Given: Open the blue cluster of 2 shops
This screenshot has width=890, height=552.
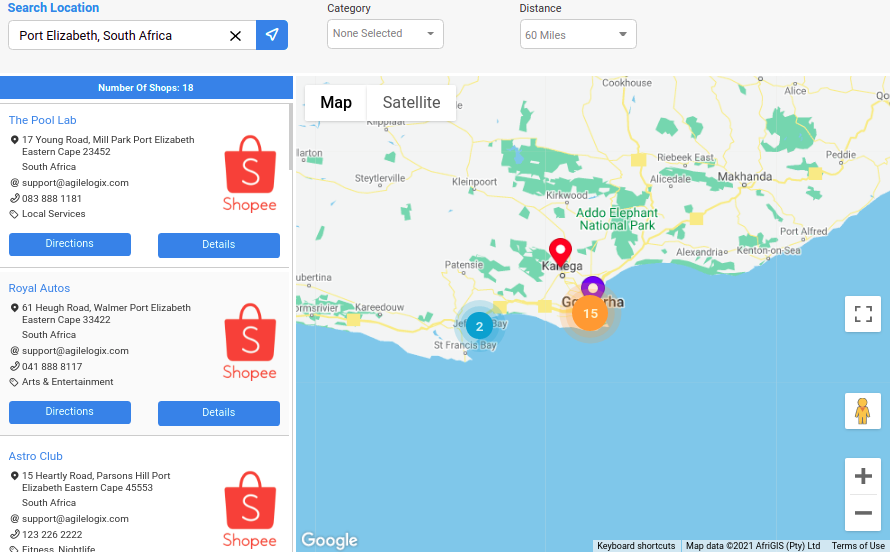Looking at the screenshot, I should (480, 326).
